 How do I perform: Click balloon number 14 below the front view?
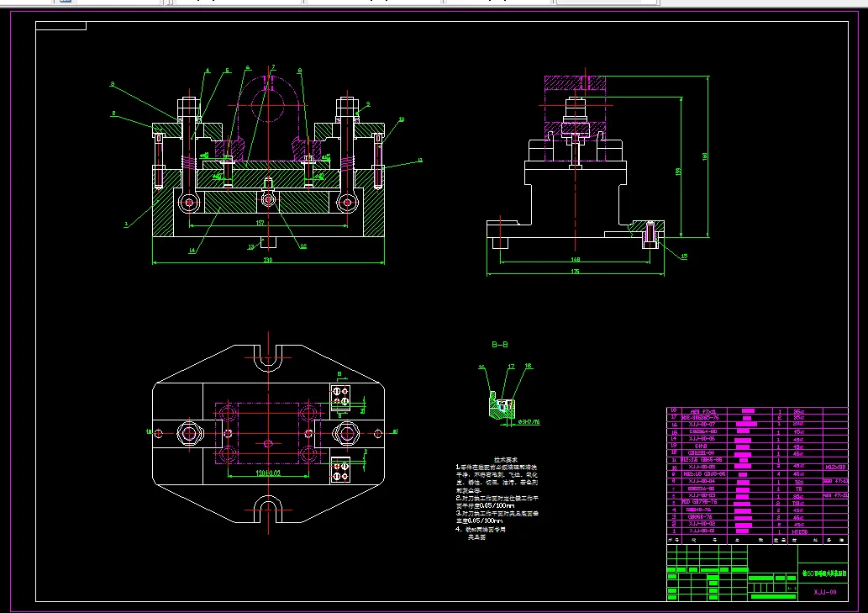pyautogui.click(x=192, y=251)
